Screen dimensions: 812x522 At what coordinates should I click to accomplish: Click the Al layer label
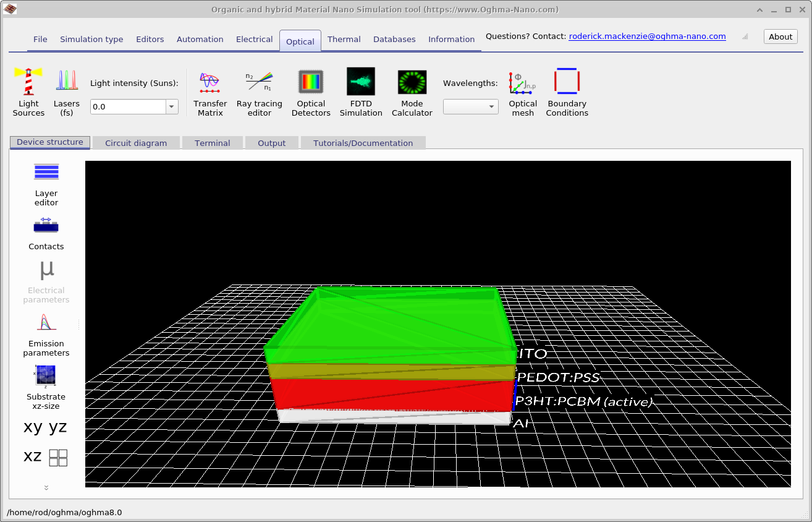click(520, 423)
